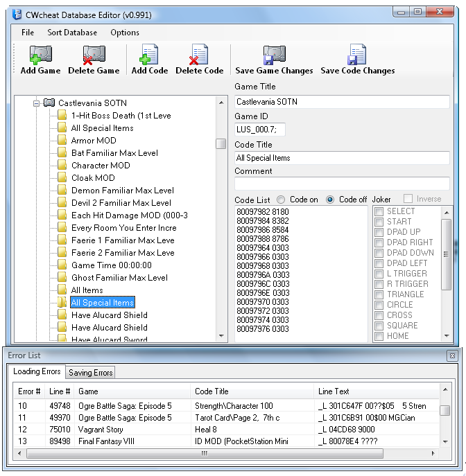Close the Error List panel
Viewport: 466px width, 476px height.
point(452,355)
